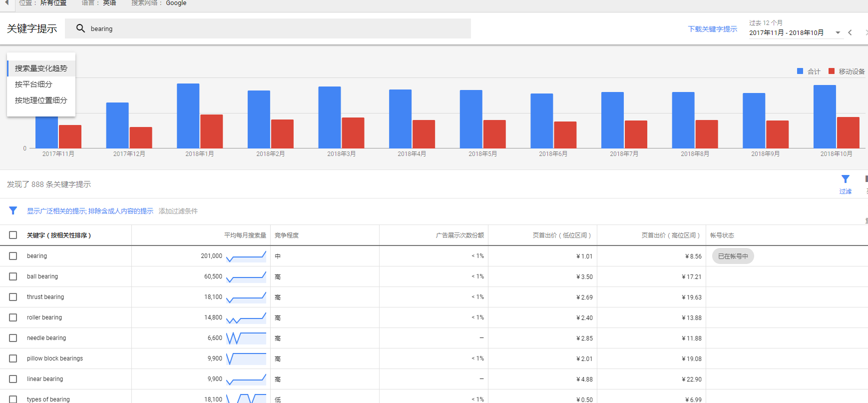
Task: Select 按平台细分 menu option
Action: (33, 84)
